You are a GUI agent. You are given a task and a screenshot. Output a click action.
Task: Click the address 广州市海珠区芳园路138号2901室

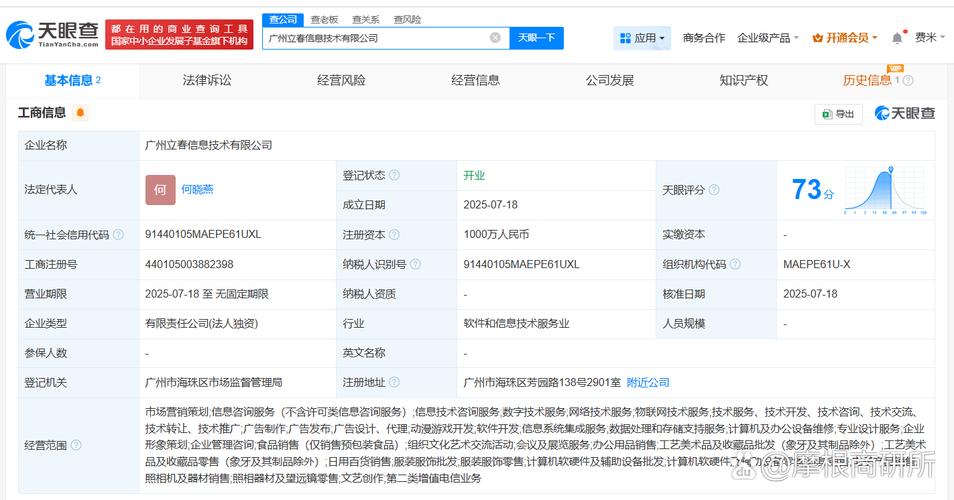(542, 383)
